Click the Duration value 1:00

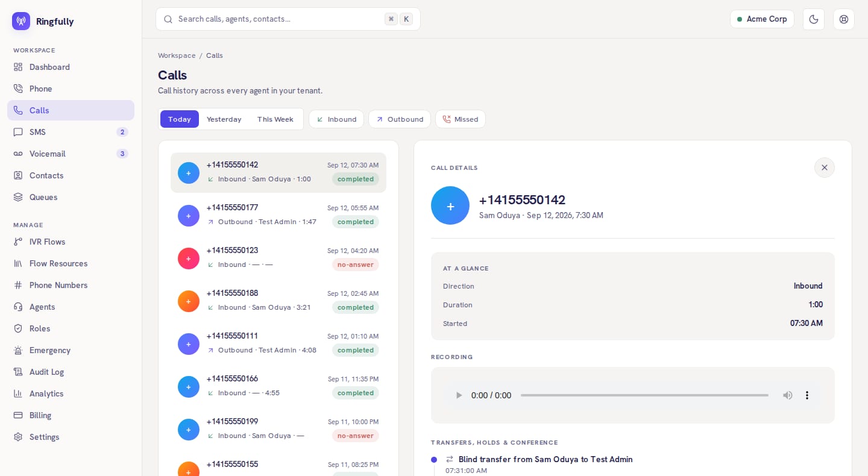(816, 305)
